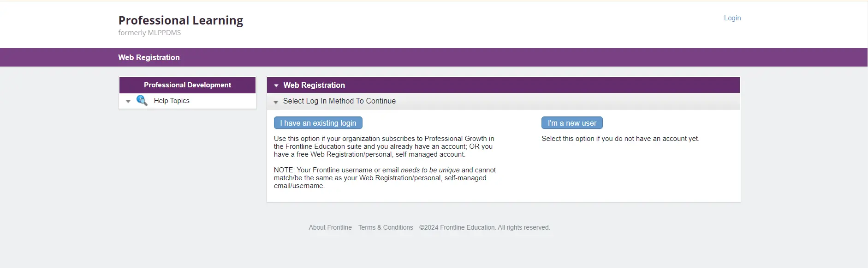
Task: Click the Web Registration purple bar heading
Action: coord(149,57)
